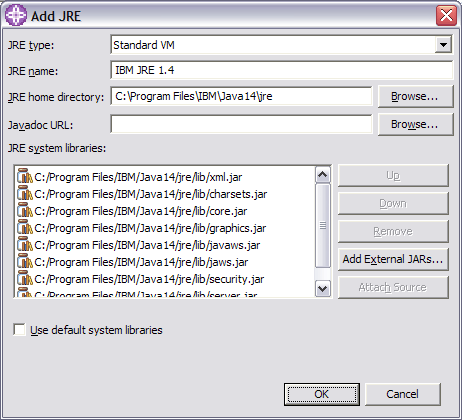Click the Standard VM combo box
The height and width of the screenshot is (420, 462).
pyautogui.click(x=281, y=45)
